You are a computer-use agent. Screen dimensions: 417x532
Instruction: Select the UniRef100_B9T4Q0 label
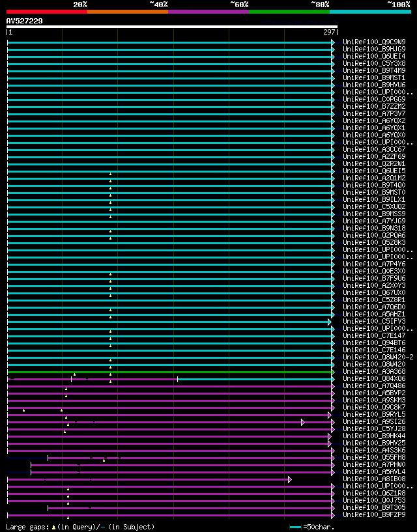click(x=374, y=185)
